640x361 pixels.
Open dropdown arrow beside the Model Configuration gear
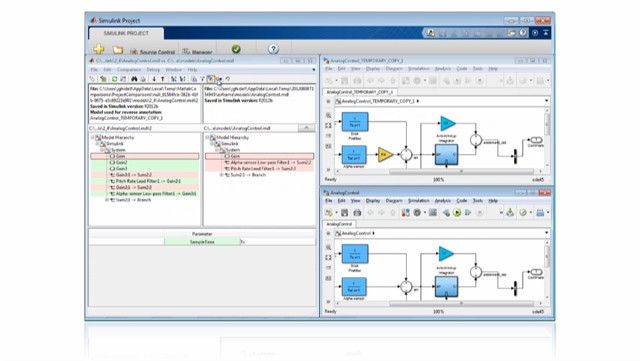(424, 213)
